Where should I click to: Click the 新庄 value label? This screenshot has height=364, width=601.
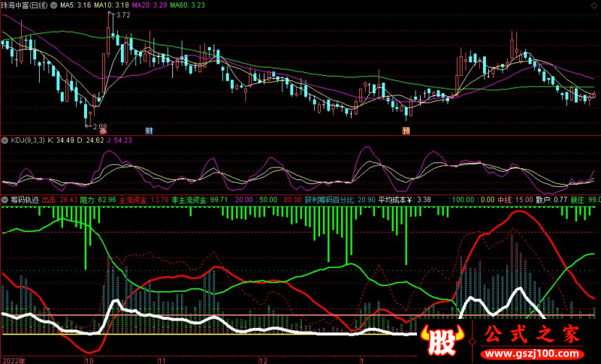(585, 200)
